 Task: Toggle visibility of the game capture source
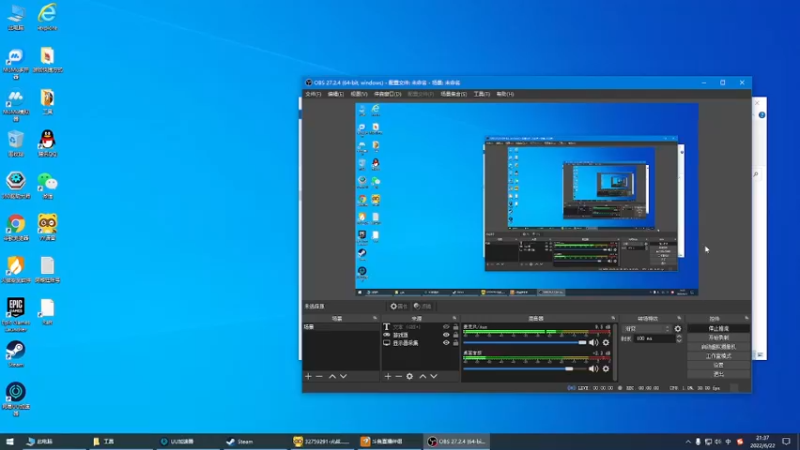click(x=446, y=335)
